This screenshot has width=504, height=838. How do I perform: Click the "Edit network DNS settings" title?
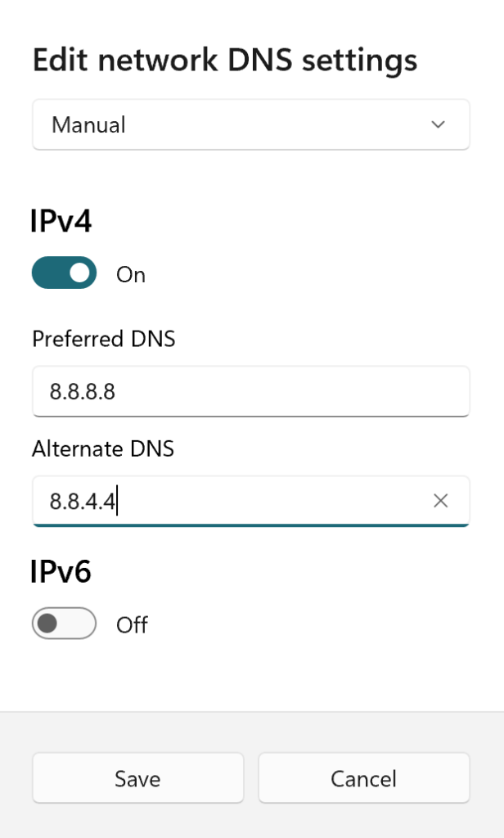225,61
